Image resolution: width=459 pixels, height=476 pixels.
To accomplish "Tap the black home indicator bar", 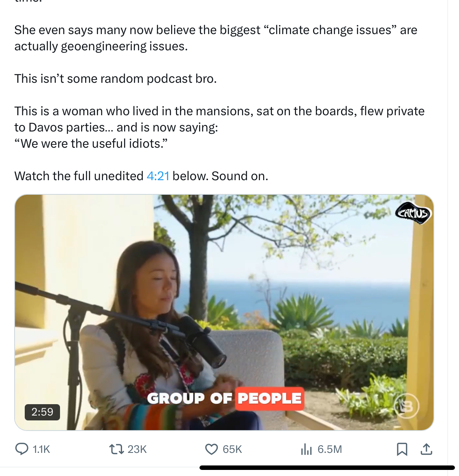I will tap(327, 467).
